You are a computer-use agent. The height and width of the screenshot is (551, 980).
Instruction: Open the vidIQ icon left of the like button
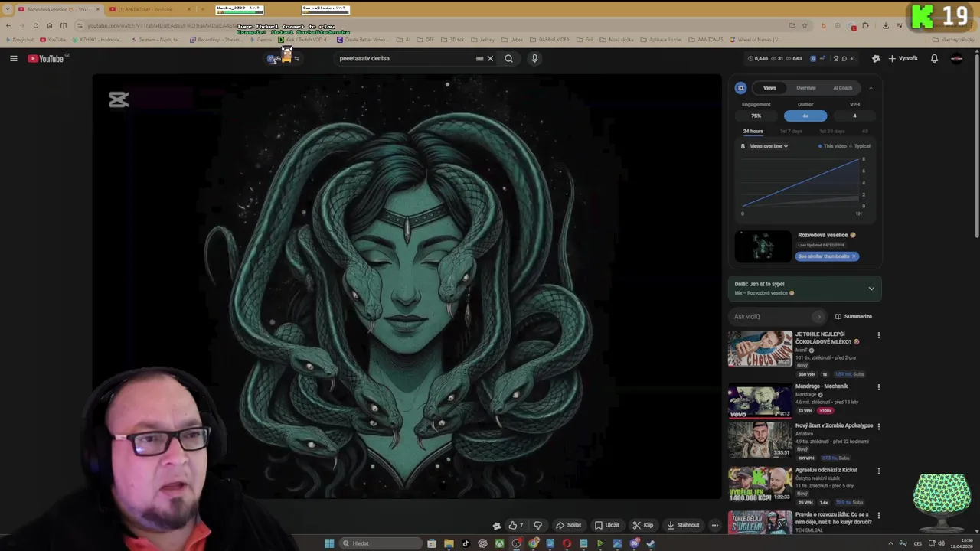496,525
